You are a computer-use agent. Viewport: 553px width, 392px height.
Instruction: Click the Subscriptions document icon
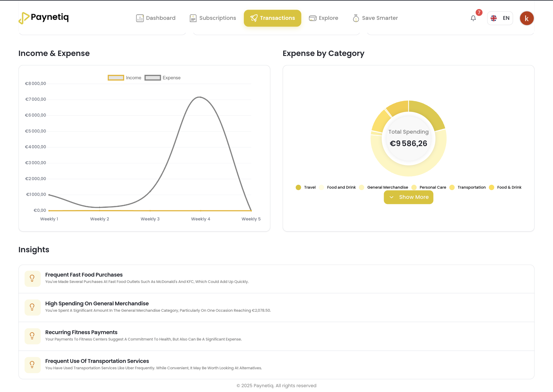tap(193, 18)
